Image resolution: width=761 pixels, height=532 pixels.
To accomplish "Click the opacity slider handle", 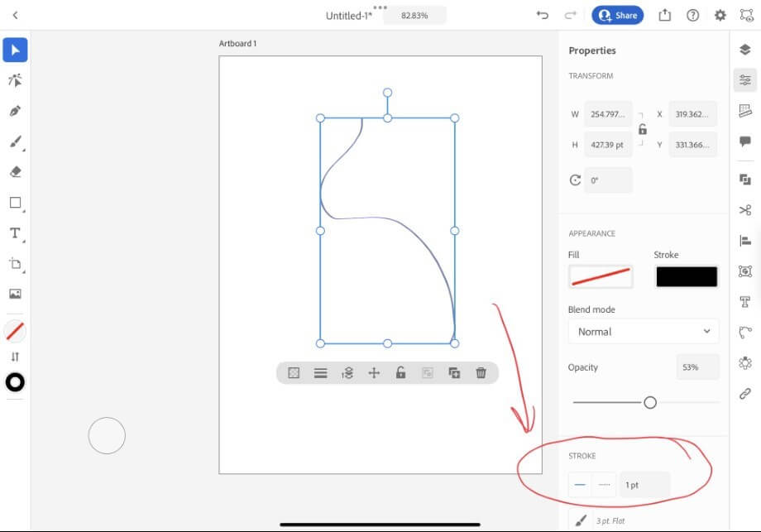I will [650, 402].
